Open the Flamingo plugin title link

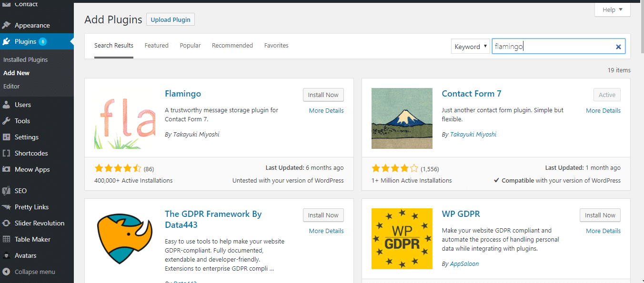(183, 94)
